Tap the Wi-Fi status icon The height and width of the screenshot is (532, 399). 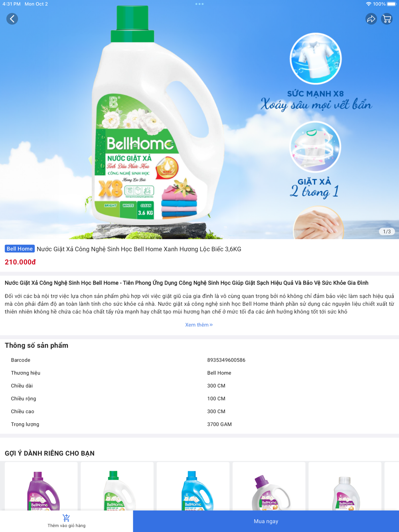point(368,4)
